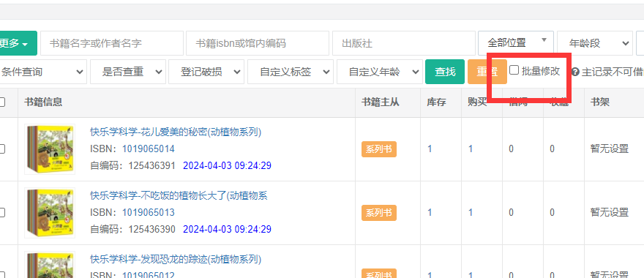This screenshot has height=278, width=644.
Task: Check the row for 花儿爱美的秘密
Action: click(1, 149)
